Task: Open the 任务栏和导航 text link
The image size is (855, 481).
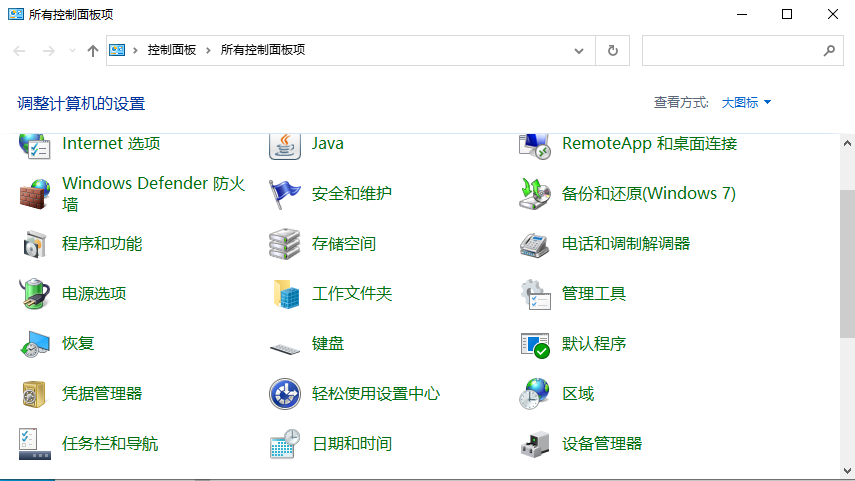Action: (x=110, y=444)
